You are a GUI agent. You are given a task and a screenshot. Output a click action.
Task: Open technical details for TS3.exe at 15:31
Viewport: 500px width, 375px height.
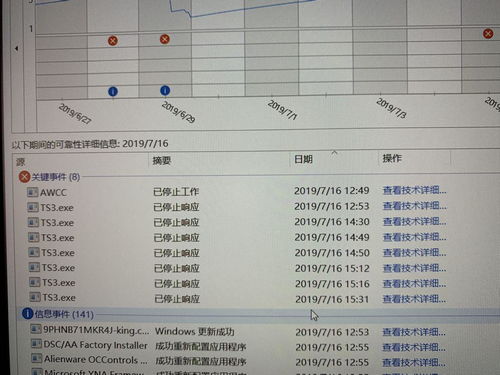point(414,299)
